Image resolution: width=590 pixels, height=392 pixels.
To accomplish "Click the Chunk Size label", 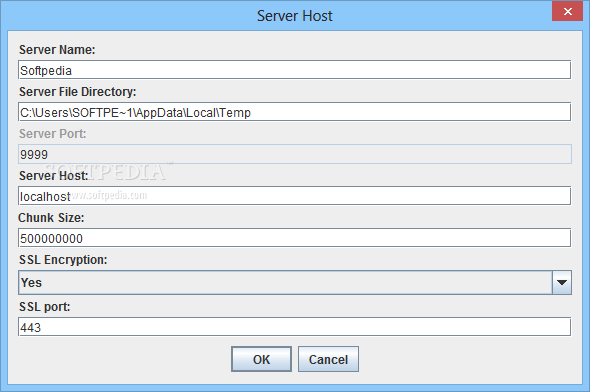I will (51, 218).
